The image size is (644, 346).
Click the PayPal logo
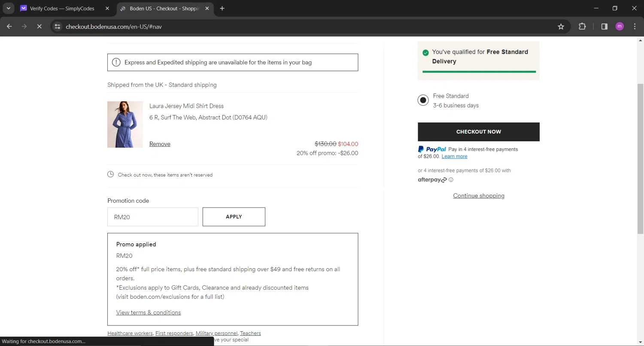[432, 149]
